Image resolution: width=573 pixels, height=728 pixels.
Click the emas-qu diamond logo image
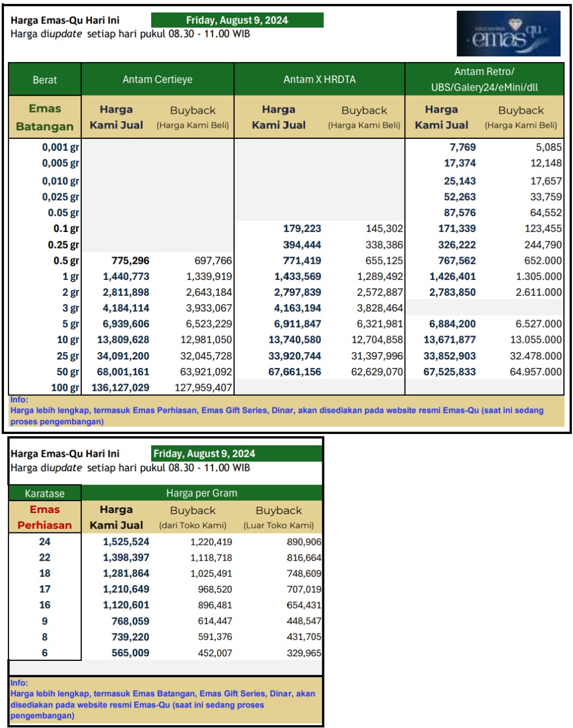(508, 34)
